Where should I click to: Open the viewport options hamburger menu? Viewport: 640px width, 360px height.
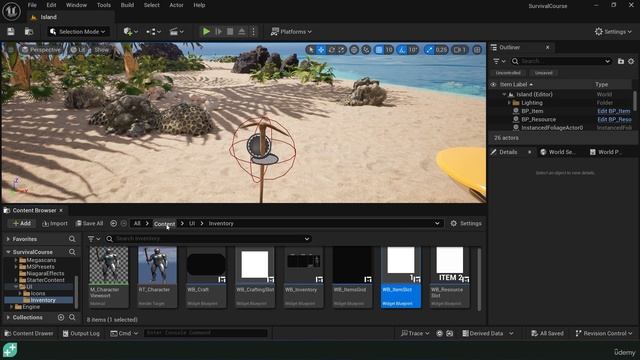tap(11, 50)
